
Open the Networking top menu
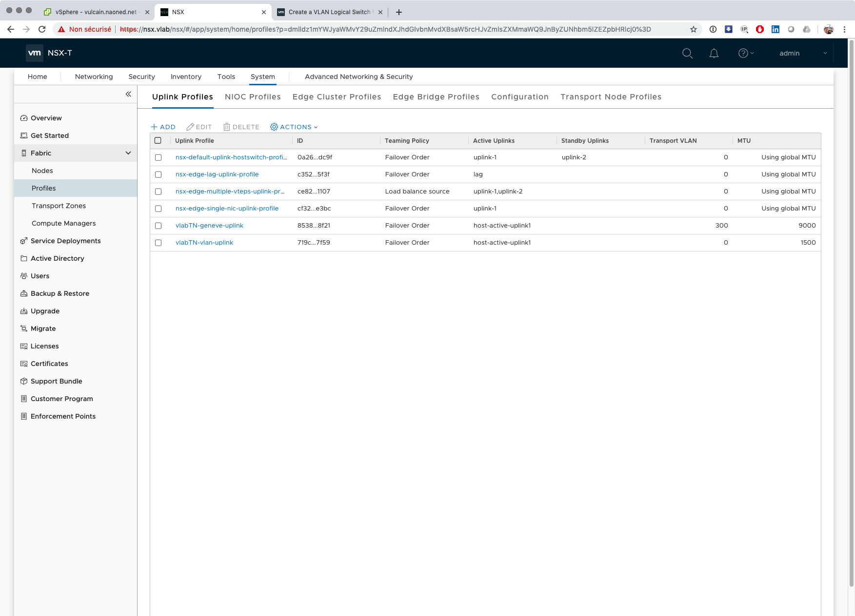94,77
